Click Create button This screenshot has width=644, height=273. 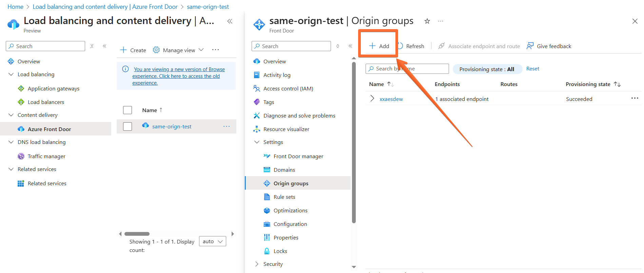[133, 50]
